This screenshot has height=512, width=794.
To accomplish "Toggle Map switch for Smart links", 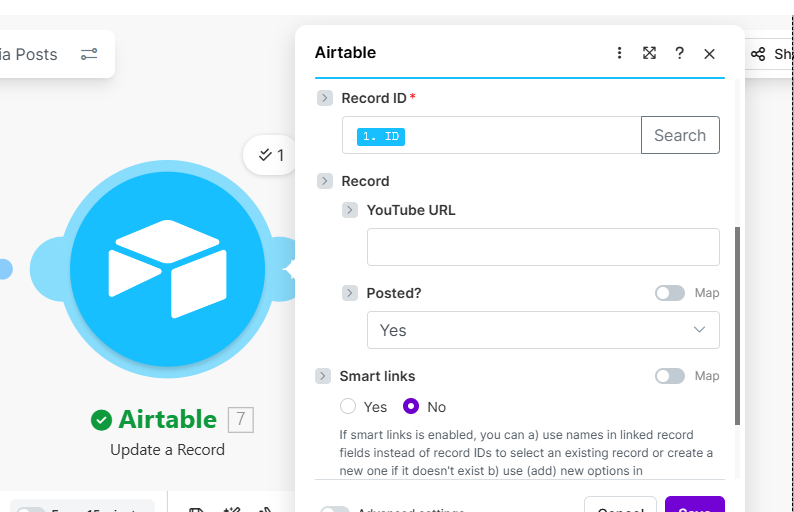I will pos(669,376).
